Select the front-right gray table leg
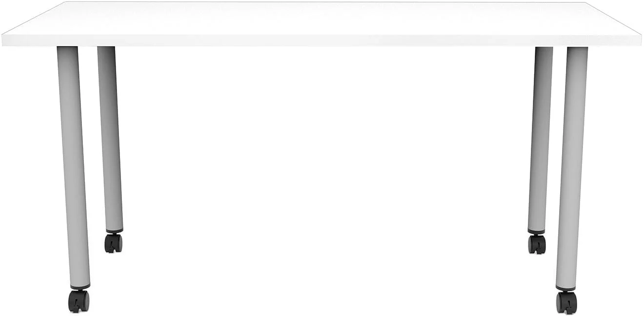Screen dimensions: 644x316 coord(572,166)
